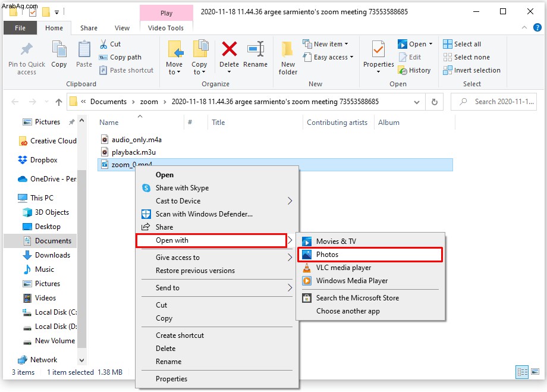Select audio_only.m4a file
Viewport: 547px width, 392px height.
(136, 140)
